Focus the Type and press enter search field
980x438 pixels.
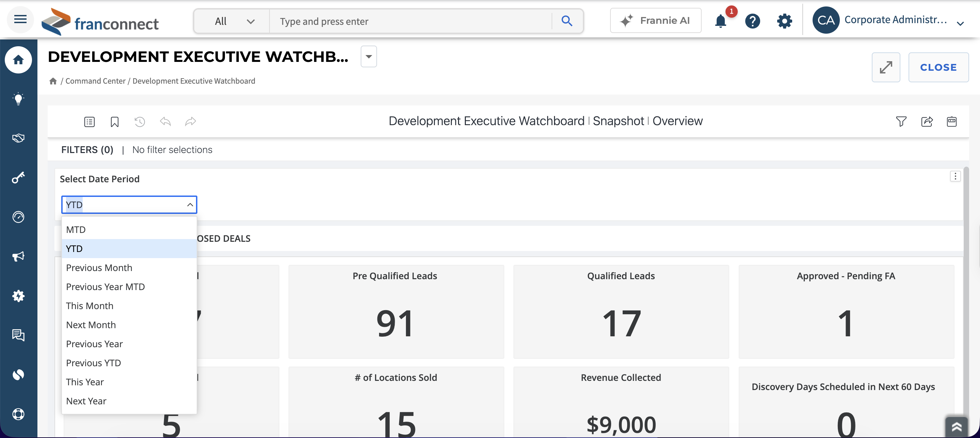point(410,21)
